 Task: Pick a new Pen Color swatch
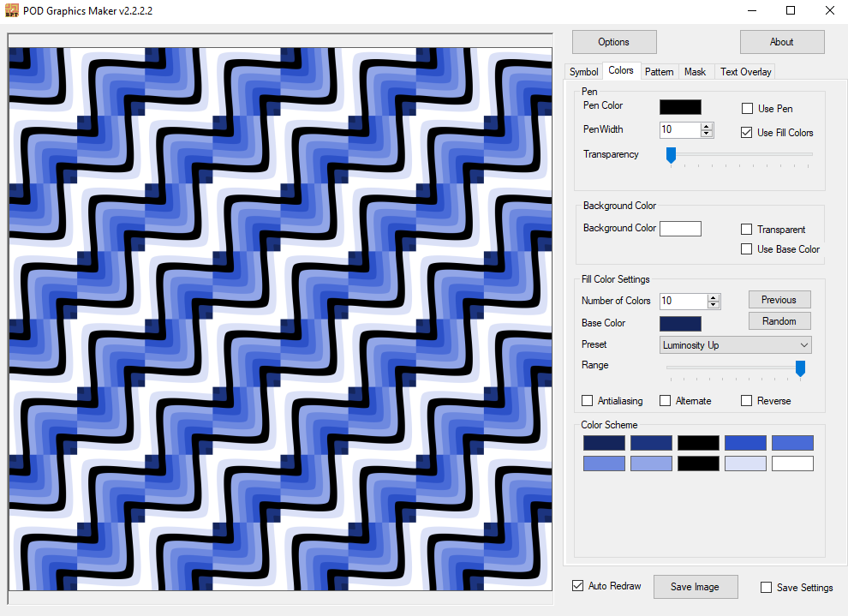click(x=680, y=107)
